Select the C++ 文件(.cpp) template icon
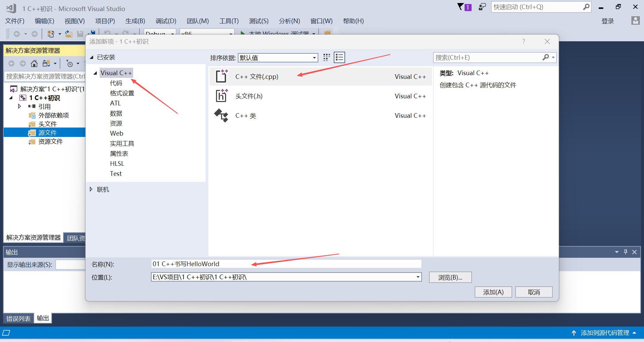The image size is (644, 342). [x=221, y=76]
